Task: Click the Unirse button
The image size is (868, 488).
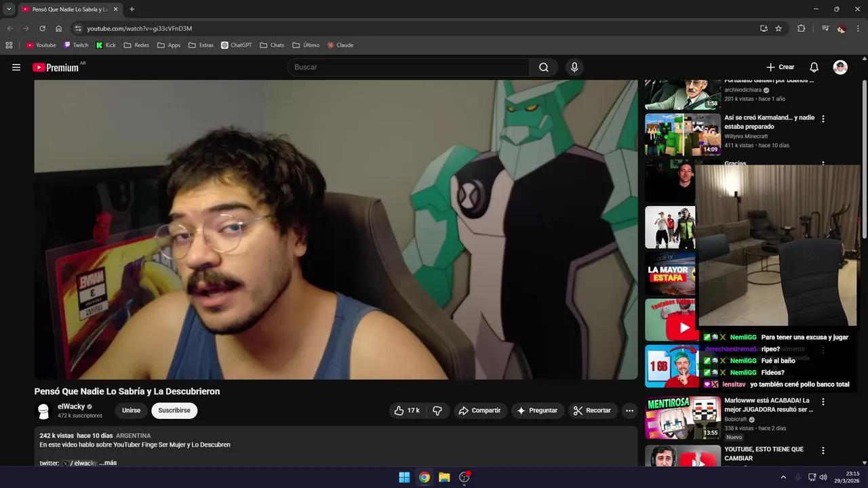Action: tap(131, 410)
